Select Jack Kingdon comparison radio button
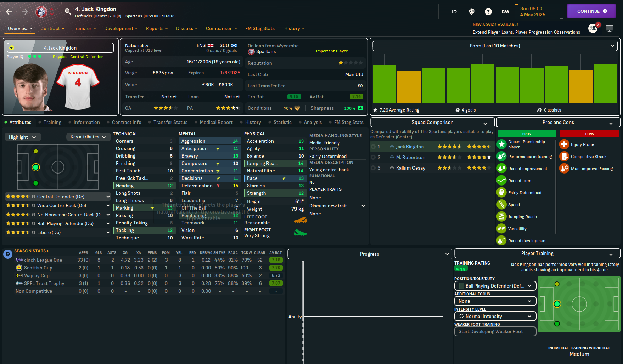The image size is (623, 364). point(373,147)
